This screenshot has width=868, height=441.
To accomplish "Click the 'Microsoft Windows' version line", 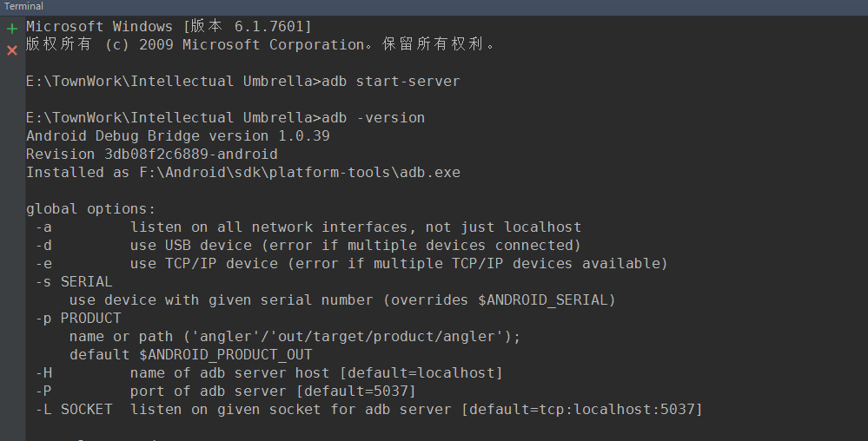I will point(169,27).
